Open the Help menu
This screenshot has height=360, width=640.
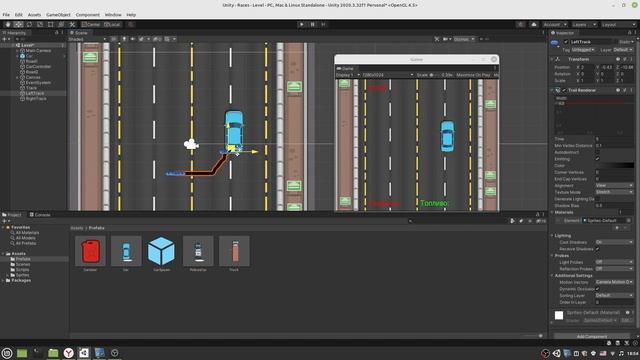[131, 15]
